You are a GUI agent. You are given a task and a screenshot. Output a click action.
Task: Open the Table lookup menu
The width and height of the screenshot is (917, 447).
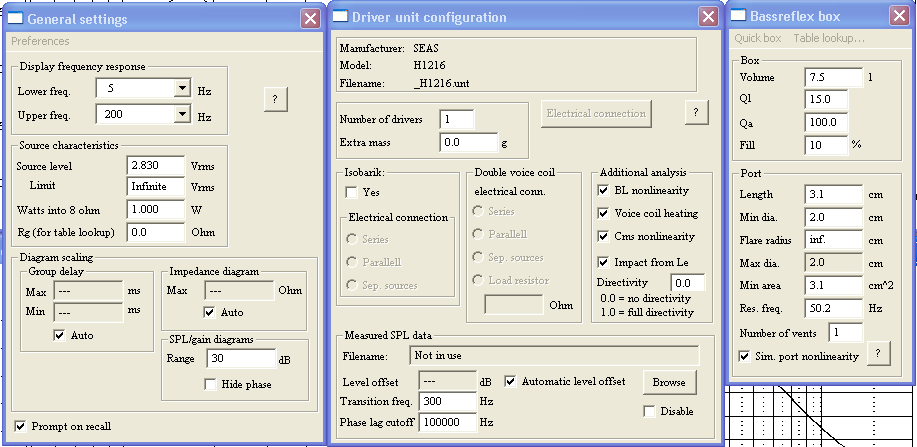(x=829, y=38)
